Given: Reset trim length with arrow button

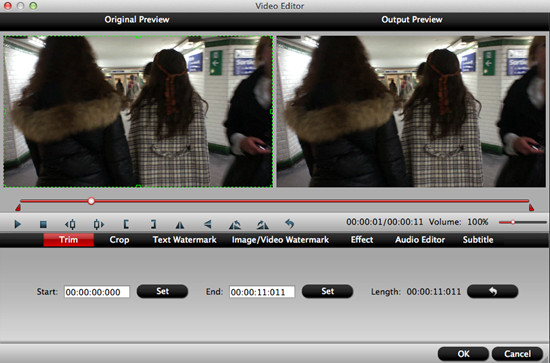Looking at the screenshot, I should pyautogui.click(x=492, y=291).
